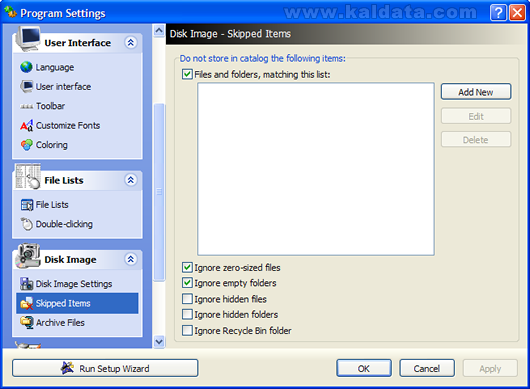Screen dimensions: 530x389
Task: Enable Ignore Recycle Bin folder
Action: (x=187, y=330)
